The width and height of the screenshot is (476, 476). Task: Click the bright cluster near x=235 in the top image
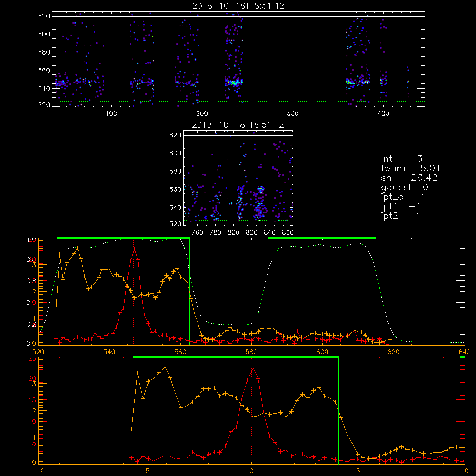[x=234, y=82]
